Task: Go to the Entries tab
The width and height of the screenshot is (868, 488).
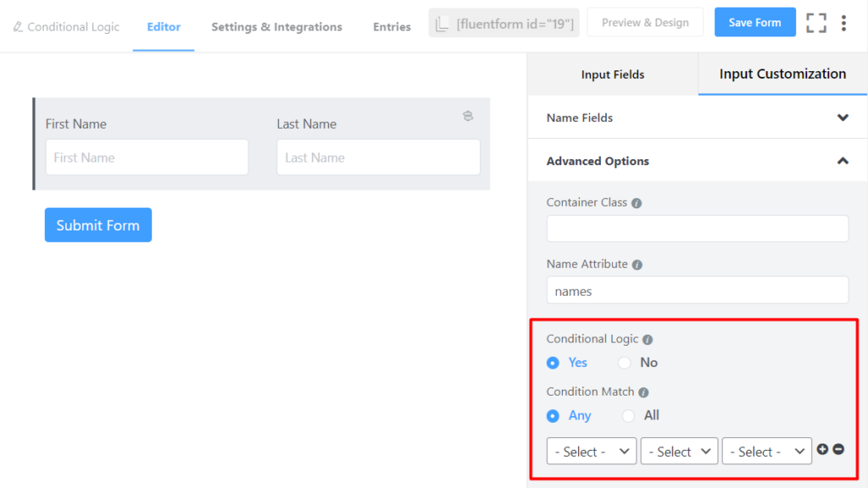Action: [392, 26]
